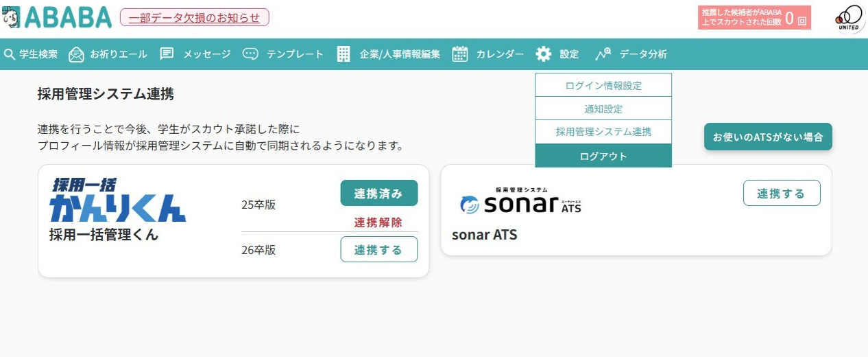The width and height of the screenshot is (868, 357).
Task: Click the envelope icon for お祈りエール
Action: click(x=77, y=54)
